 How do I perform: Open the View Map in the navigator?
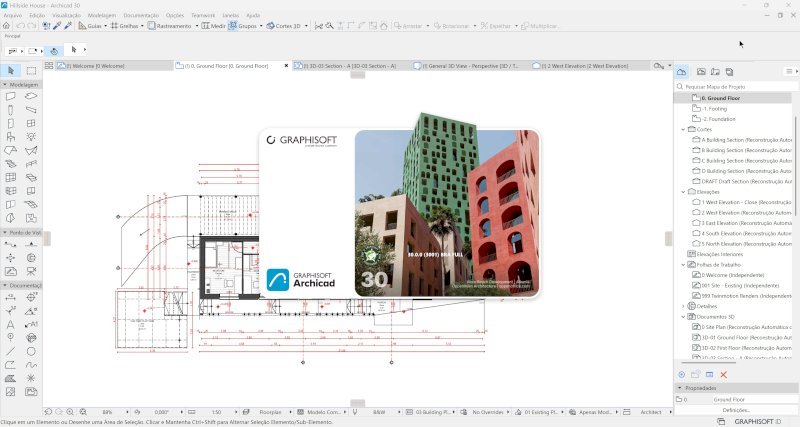point(702,72)
